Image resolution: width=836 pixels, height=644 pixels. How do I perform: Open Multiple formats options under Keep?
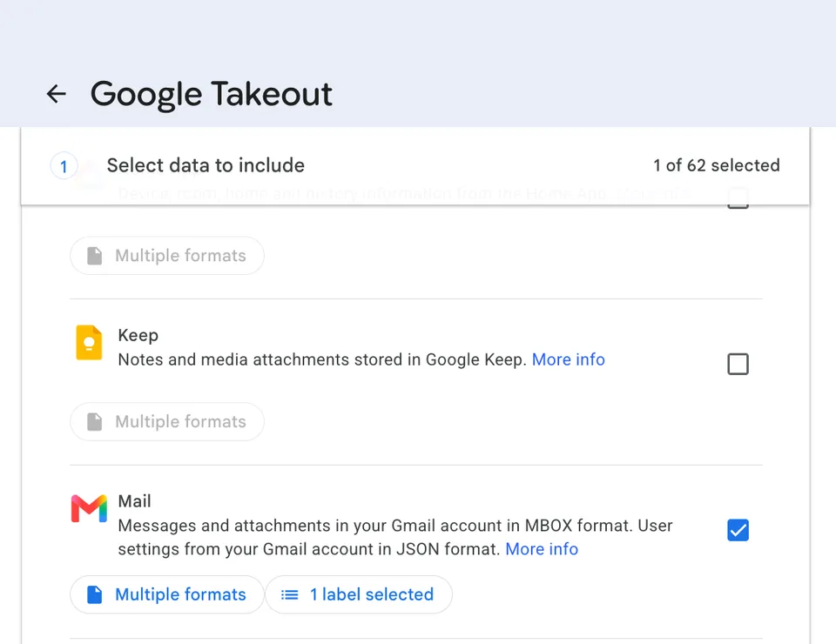tap(167, 422)
